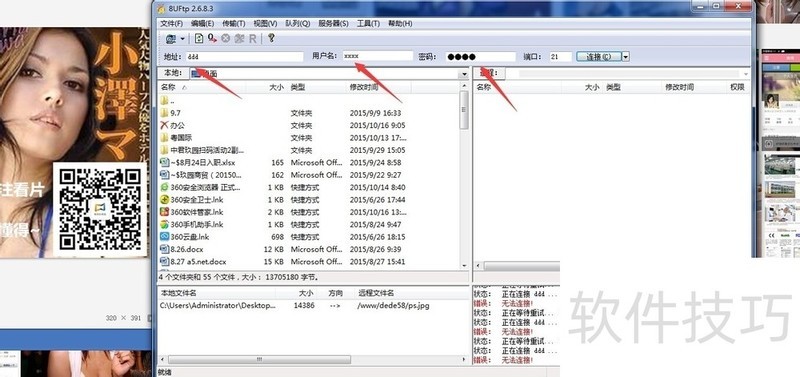Select the 360软件管家.lnk icon

[164, 212]
